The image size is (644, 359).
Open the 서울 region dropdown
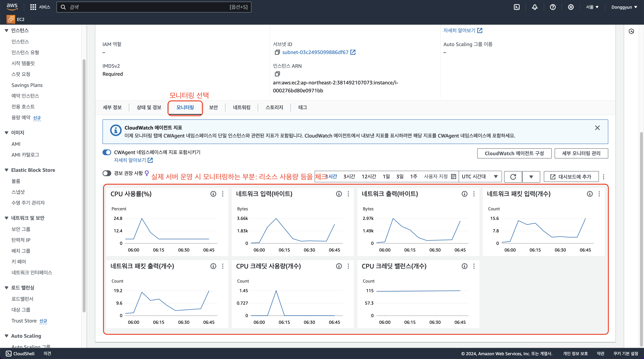(592, 7)
